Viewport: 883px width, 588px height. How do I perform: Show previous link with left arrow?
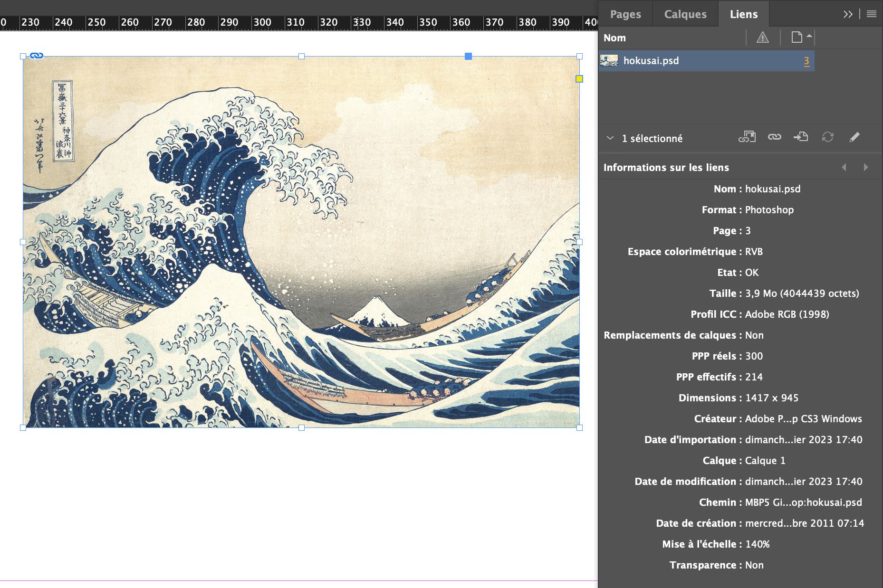[844, 167]
